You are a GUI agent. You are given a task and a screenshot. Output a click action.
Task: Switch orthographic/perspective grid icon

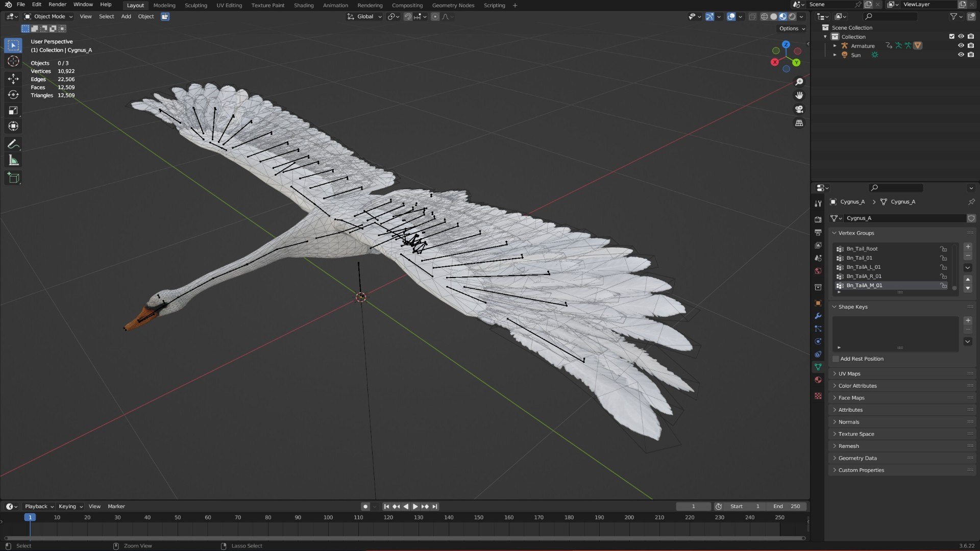pyautogui.click(x=799, y=123)
